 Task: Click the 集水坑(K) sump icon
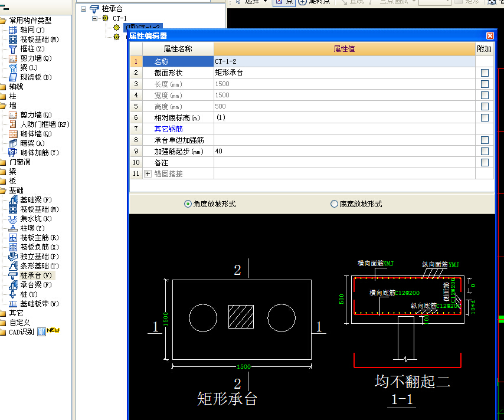click(13, 219)
